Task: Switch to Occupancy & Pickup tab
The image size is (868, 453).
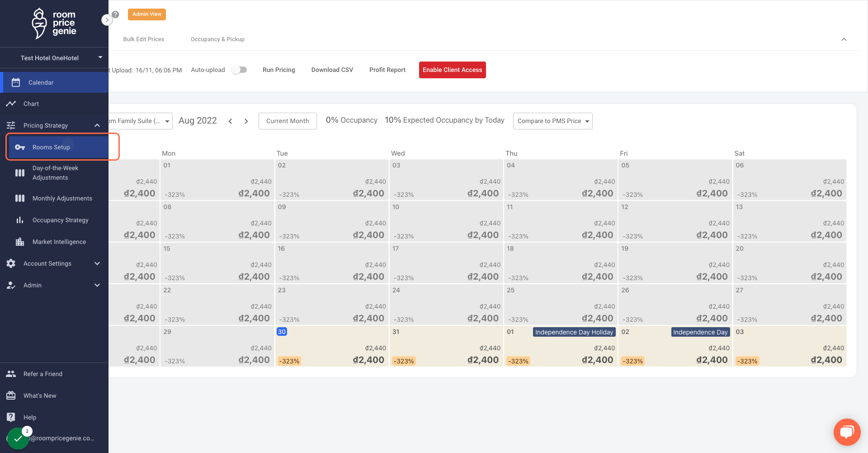Action: click(217, 39)
